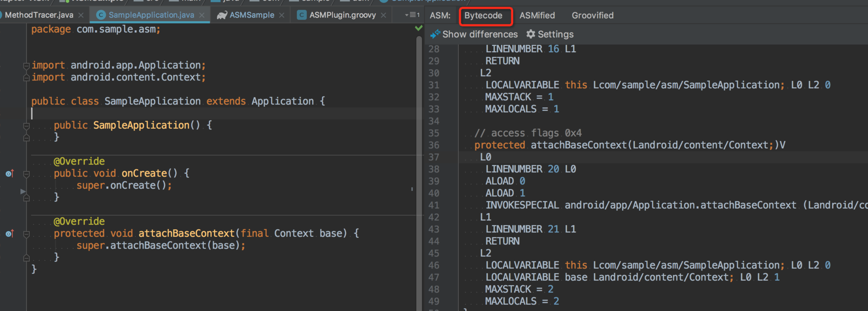Click the overrides gutter icon beside attachBaseContext
The width and height of the screenshot is (868, 311).
(x=9, y=234)
